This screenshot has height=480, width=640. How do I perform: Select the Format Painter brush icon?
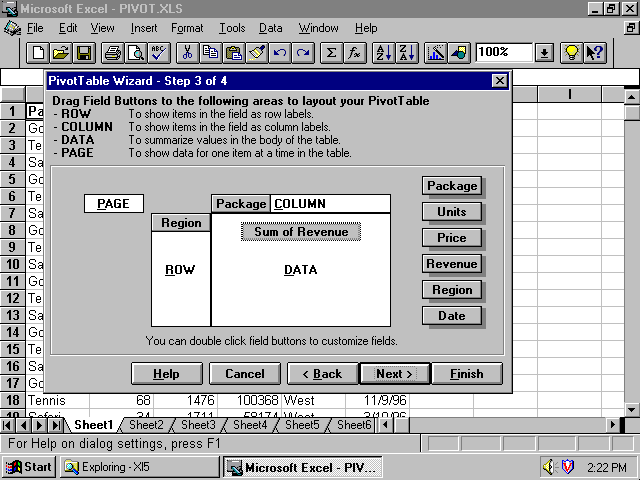[x=257, y=53]
